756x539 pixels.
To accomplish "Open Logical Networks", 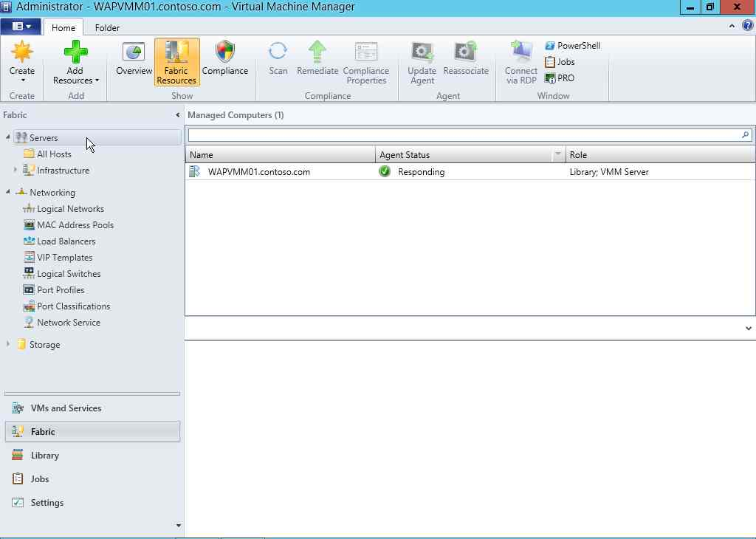I will pos(63,209).
